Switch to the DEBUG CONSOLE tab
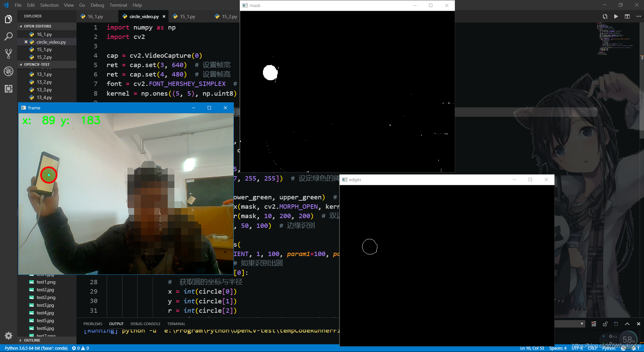Image resolution: width=644 pixels, height=352 pixels. [145, 324]
